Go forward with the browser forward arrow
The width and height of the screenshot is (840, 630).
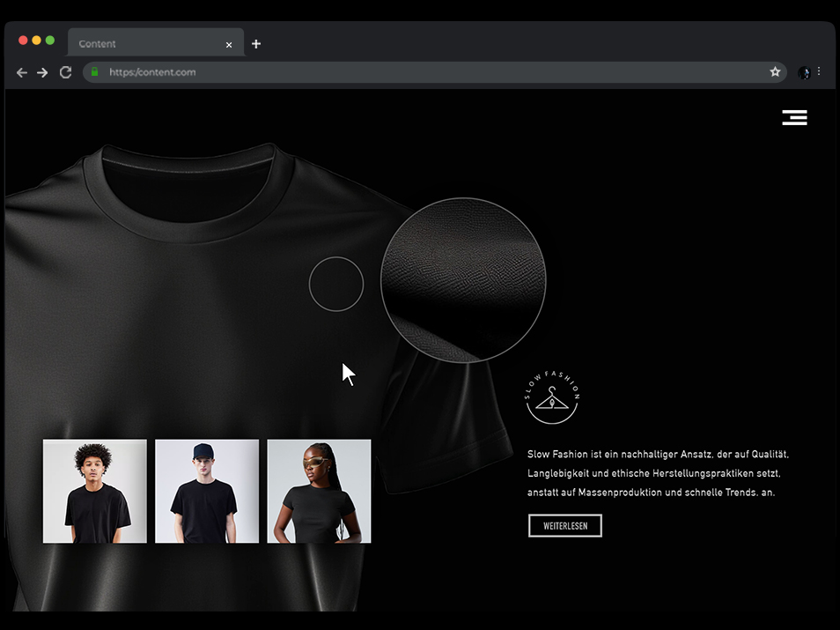click(x=42, y=72)
